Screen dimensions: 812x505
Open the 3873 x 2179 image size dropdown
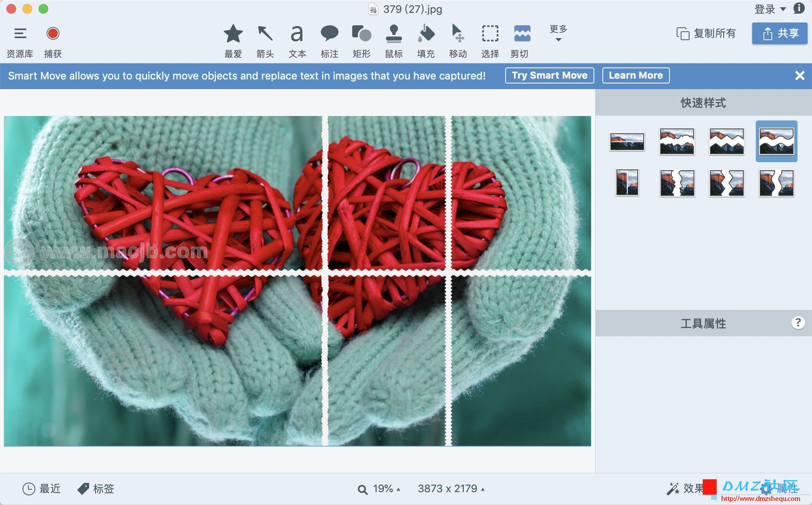[x=451, y=489]
